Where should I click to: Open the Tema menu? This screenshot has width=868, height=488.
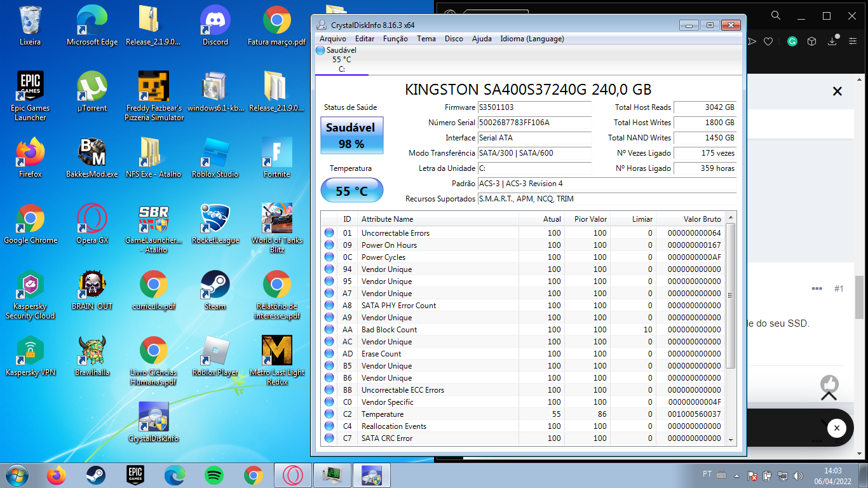pyautogui.click(x=426, y=39)
